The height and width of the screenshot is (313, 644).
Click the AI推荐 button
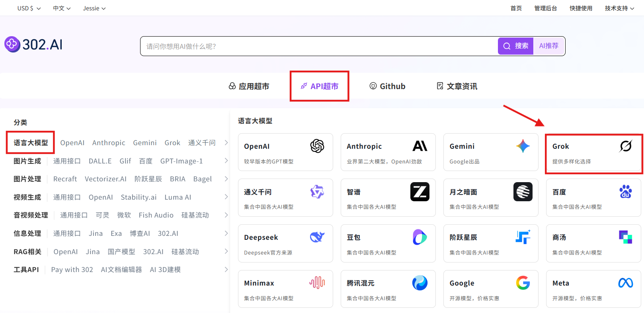[x=549, y=46]
